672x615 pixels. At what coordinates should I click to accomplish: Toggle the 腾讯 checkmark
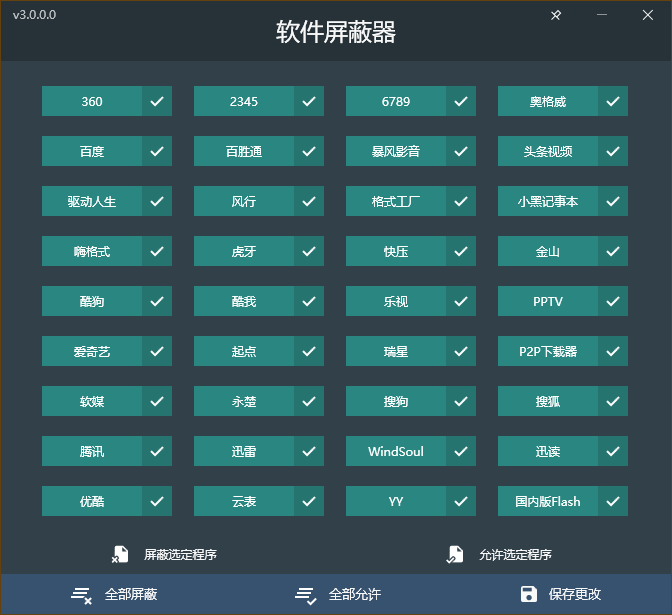tap(157, 451)
